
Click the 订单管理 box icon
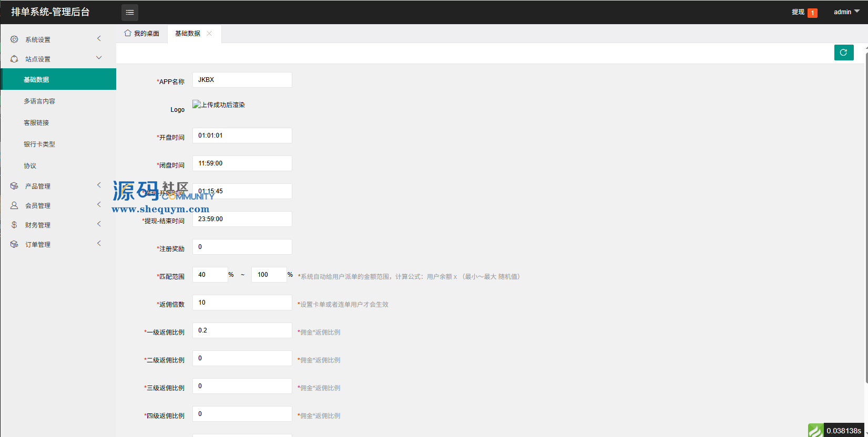click(x=14, y=244)
